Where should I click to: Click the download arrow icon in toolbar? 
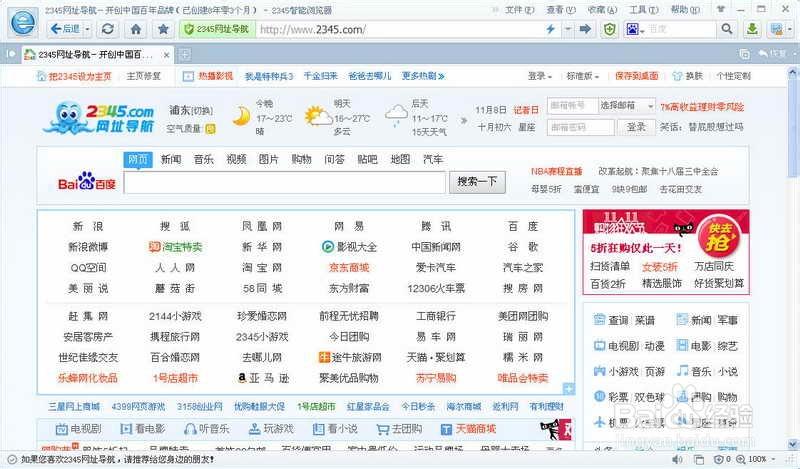(x=752, y=29)
